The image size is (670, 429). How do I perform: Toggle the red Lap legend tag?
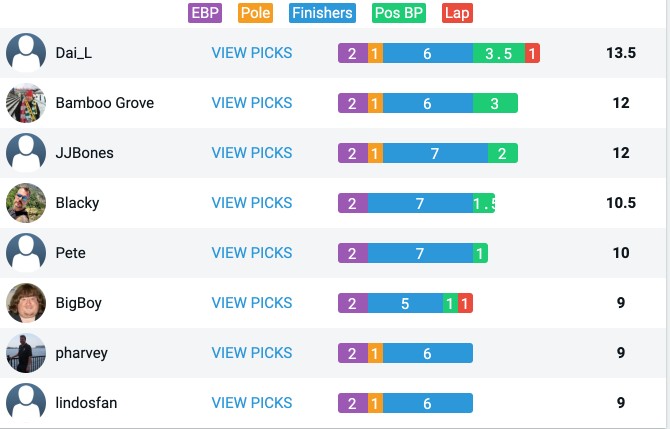tap(457, 13)
